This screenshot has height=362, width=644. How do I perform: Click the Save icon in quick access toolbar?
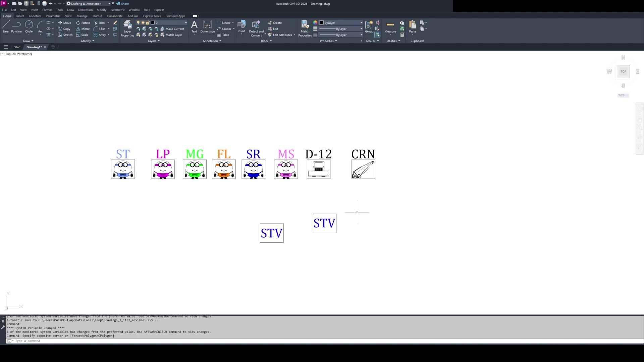(26, 3)
